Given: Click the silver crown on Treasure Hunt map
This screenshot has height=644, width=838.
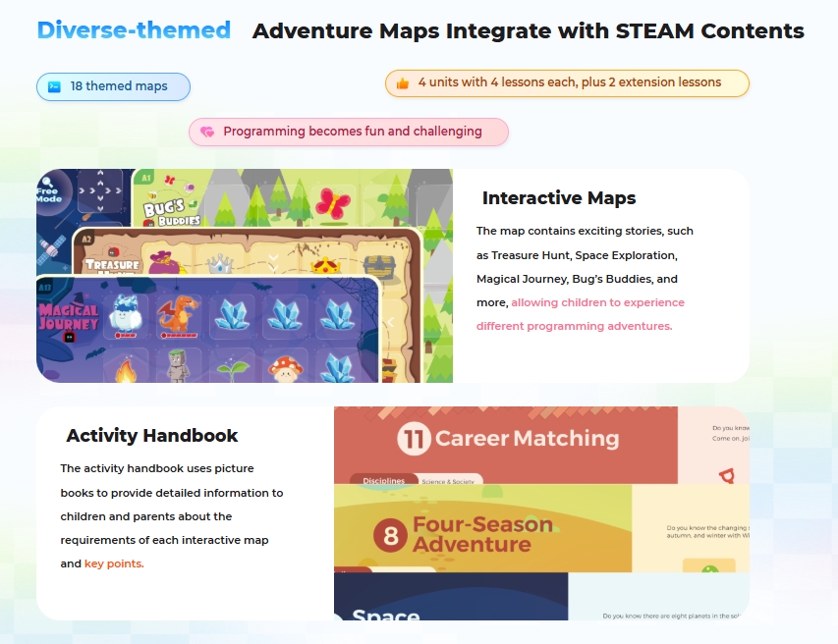Looking at the screenshot, I should [220, 263].
